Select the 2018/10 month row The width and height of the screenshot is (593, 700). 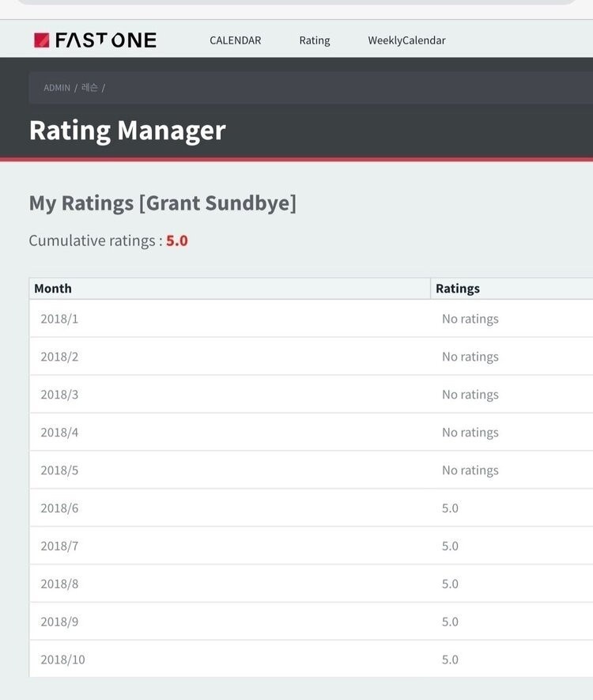coord(311,660)
